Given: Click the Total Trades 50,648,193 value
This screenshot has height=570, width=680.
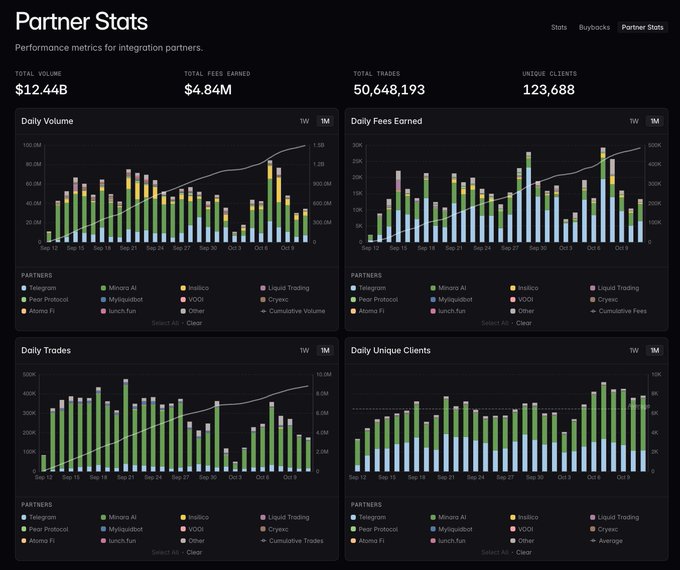Looking at the screenshot, I should click(389, 90).
